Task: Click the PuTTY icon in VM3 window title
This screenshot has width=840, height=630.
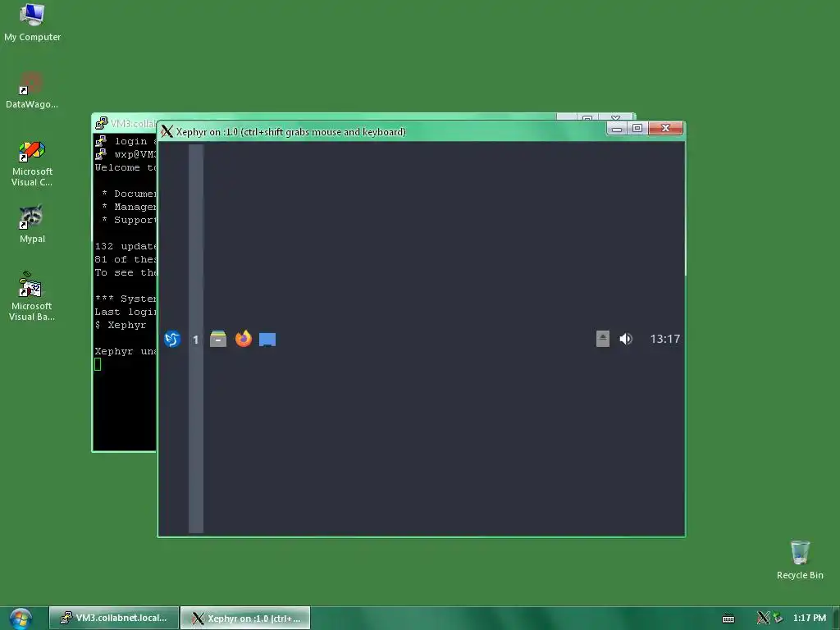Action: pyautogui.click(x=101, y=123)
